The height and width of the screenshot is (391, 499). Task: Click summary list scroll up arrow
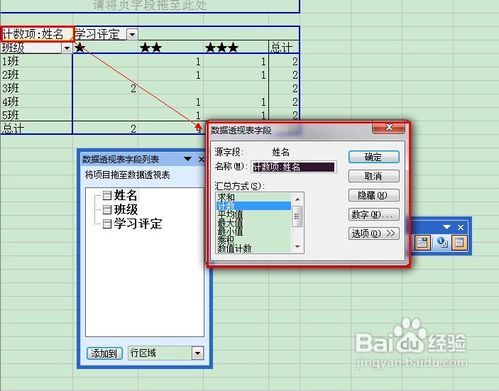pyautogui.click(x=298, y=199)
